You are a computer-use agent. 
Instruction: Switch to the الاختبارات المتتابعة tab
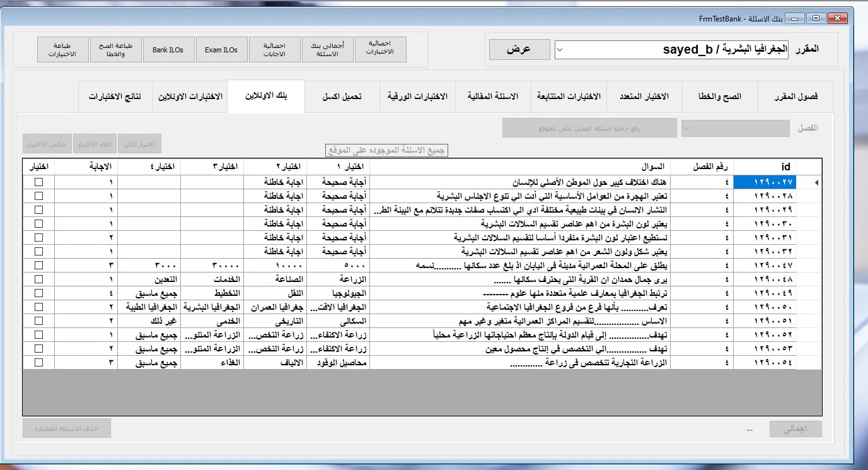tap(569, 97)
